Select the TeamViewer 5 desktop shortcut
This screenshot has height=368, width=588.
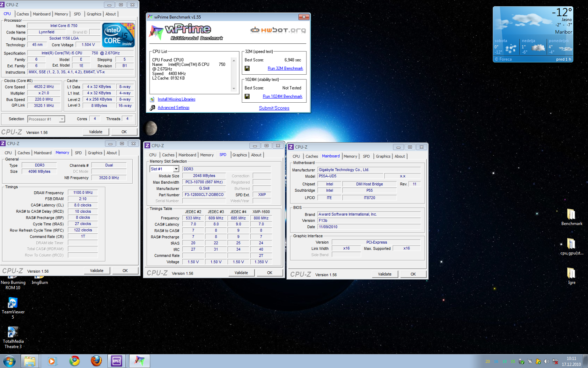click(x=13, y=308)
